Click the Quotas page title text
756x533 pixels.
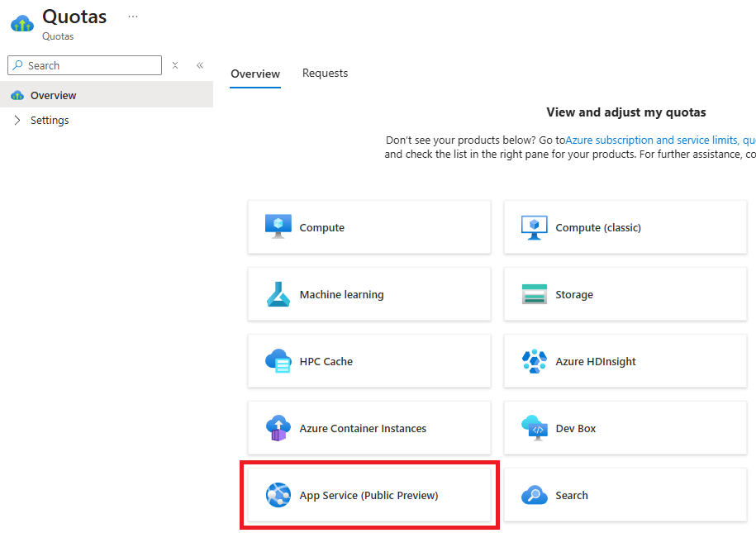74,17
